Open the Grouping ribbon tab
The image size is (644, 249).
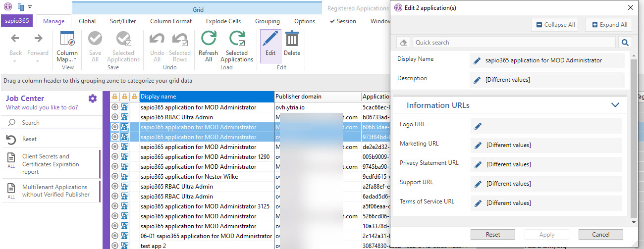[x=268, y=21]
